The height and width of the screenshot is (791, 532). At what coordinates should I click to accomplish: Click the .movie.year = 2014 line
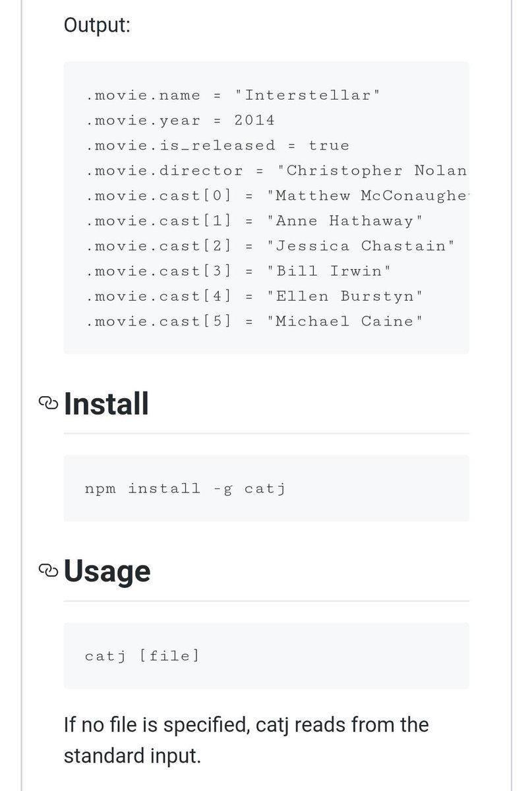pos(180,121)
